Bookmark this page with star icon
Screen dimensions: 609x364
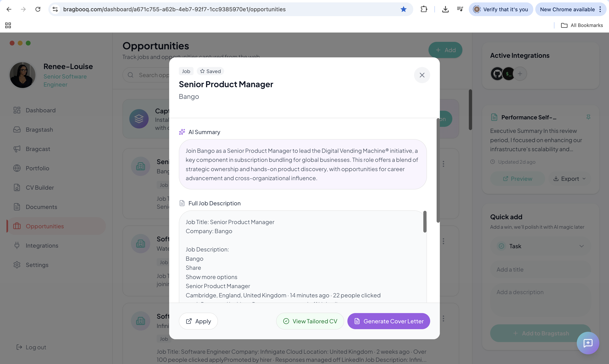403,9
